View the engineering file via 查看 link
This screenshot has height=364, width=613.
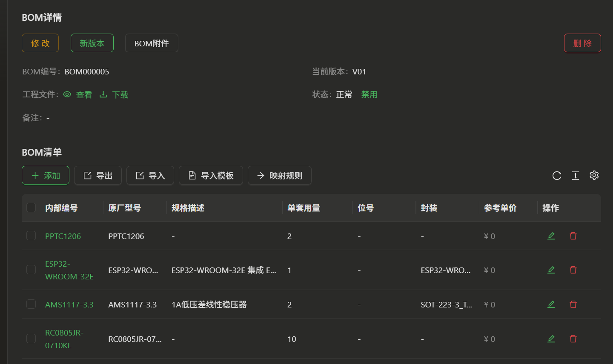click(83, 95)
